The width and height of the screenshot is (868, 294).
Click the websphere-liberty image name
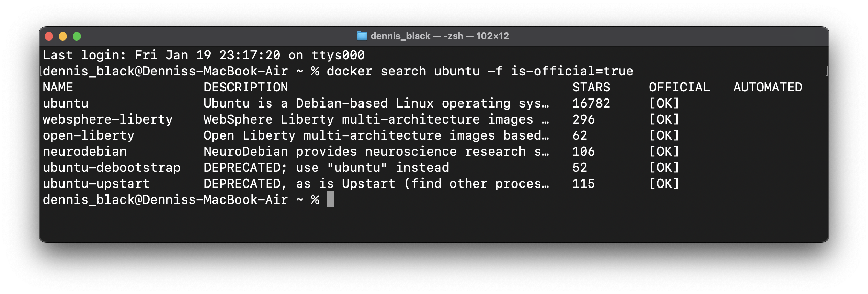(108, 119)
